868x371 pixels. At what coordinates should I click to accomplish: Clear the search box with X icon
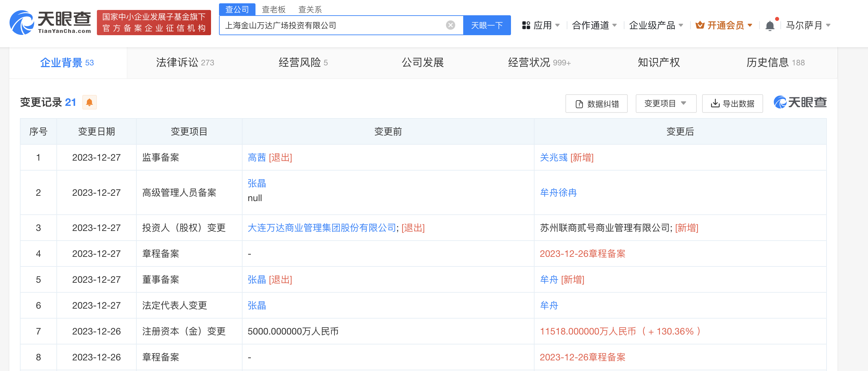click(x=450, y=25)
